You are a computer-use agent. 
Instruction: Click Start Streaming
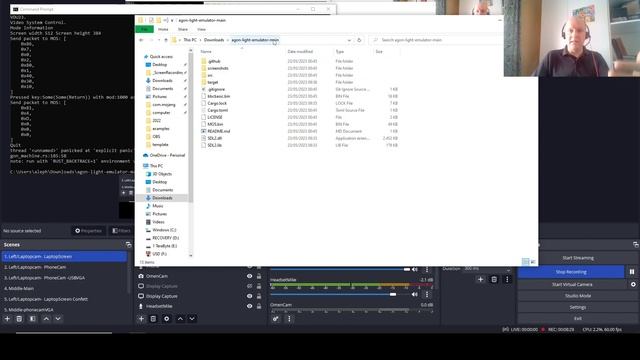click(x=578, y=258)
